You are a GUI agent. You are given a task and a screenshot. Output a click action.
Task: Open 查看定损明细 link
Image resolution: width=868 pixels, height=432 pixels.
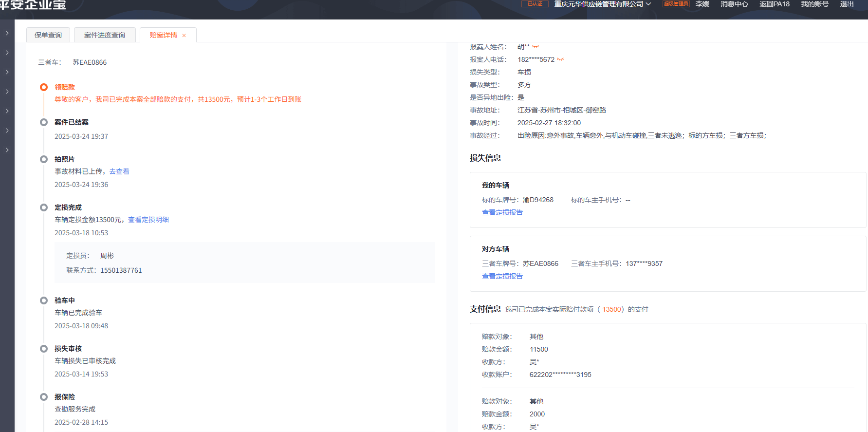[148, 220]
